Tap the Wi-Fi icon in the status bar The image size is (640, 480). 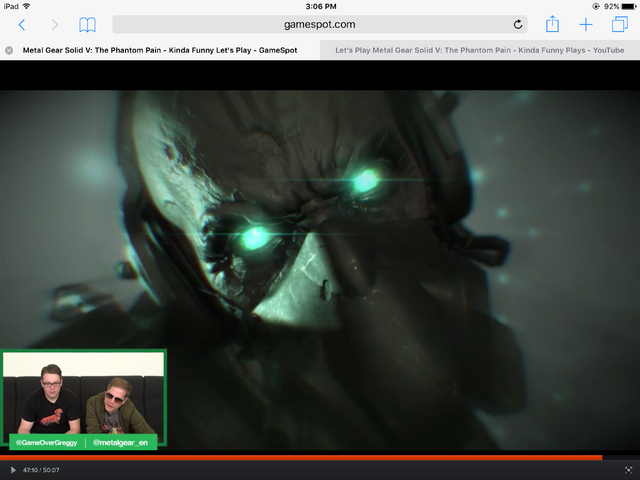coord(27,6)
